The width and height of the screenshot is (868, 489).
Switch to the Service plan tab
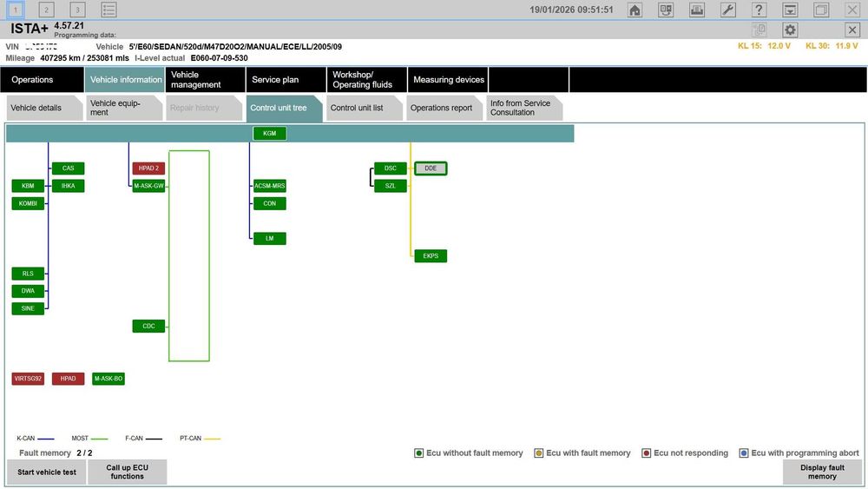coord(286,80)
